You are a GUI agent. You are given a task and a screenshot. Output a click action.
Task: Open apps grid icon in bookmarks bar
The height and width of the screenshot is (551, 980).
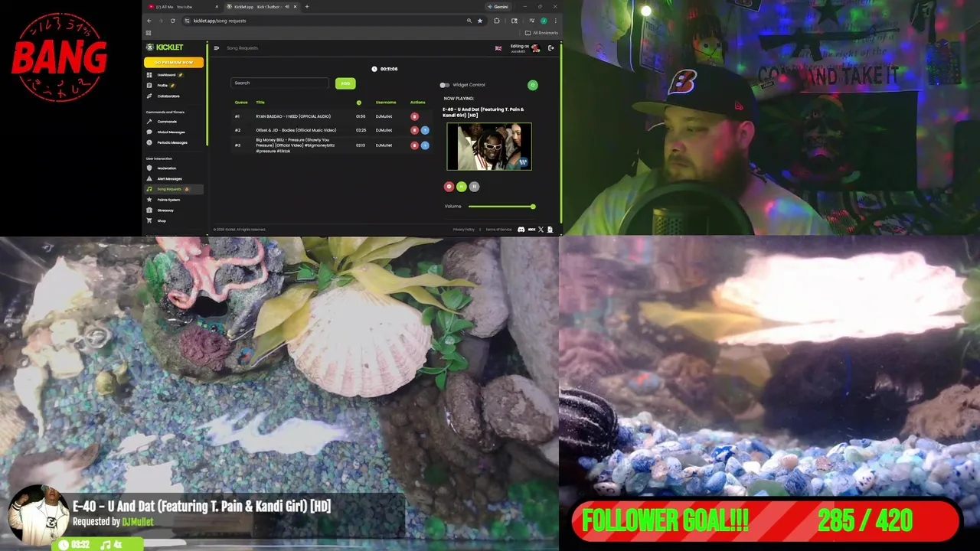(149, 33)
